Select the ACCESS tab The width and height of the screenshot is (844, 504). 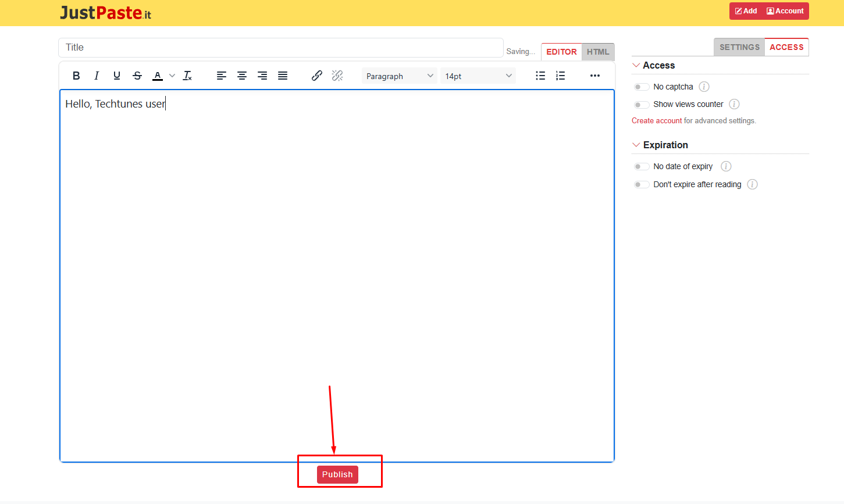click(x=786, y=47)
